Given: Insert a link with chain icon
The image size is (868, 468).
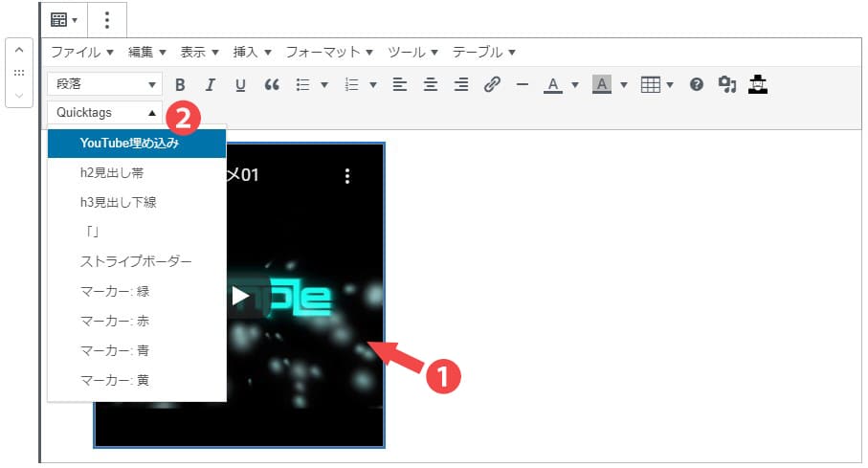Looking at the screenshot, I should click(492, 84).
